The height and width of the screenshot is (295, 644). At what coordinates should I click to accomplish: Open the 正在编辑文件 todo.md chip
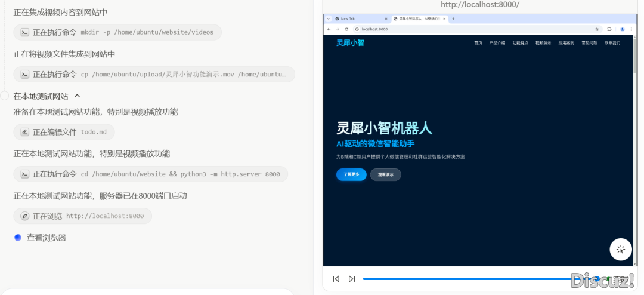(64, 132)
